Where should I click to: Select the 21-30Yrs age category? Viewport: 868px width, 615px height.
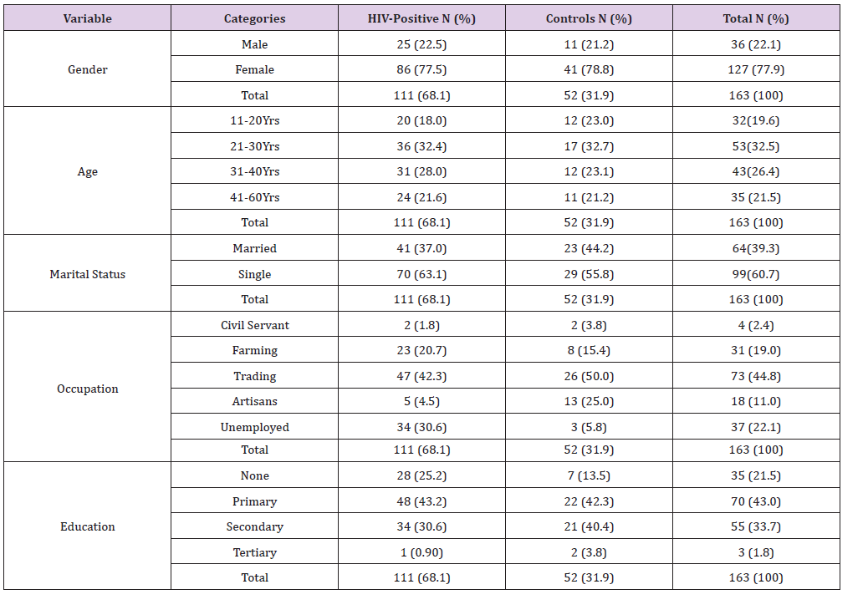tap(255, 146)
